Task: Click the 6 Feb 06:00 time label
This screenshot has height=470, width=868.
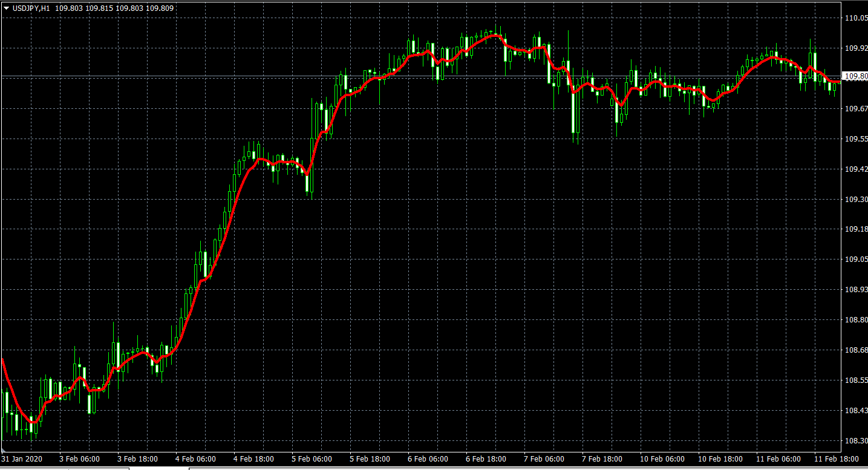Action: (x=428, y=459)
